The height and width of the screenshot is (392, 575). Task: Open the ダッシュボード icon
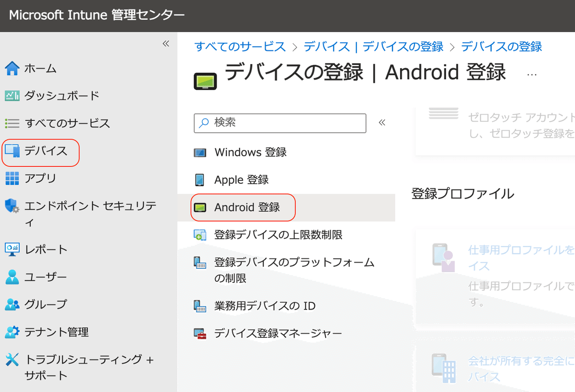tap(11, 95)
